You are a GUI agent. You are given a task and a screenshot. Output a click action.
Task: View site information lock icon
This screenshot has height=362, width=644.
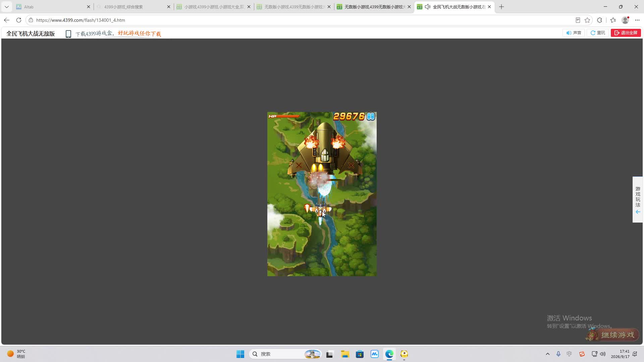pos(31,20)
